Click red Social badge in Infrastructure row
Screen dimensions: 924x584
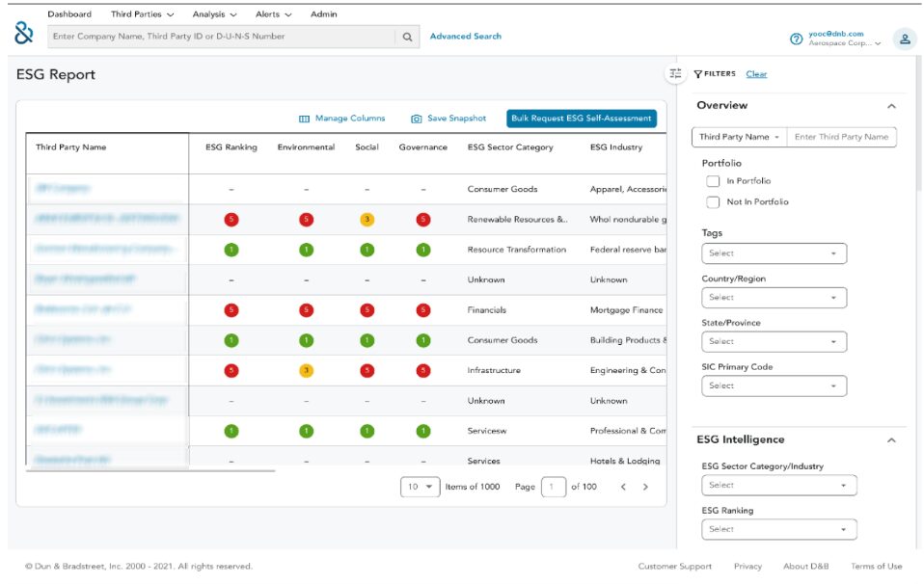(x=367, y=370)
